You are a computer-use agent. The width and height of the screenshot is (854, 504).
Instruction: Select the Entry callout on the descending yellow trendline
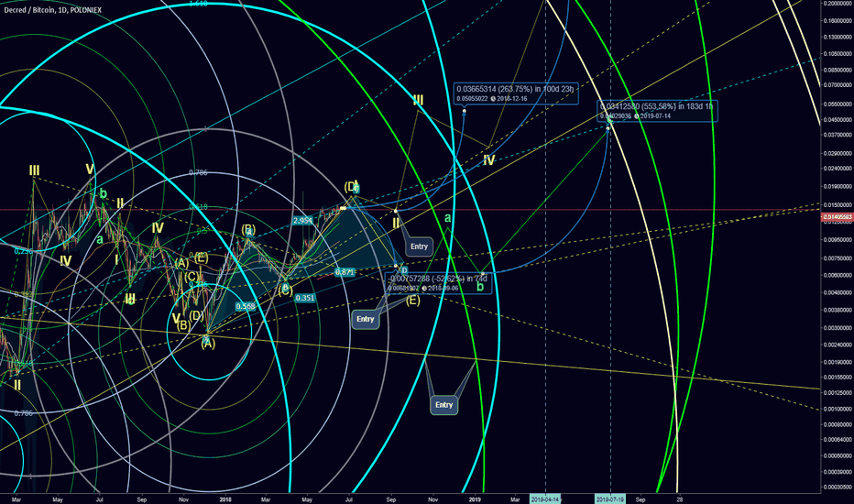443,405
